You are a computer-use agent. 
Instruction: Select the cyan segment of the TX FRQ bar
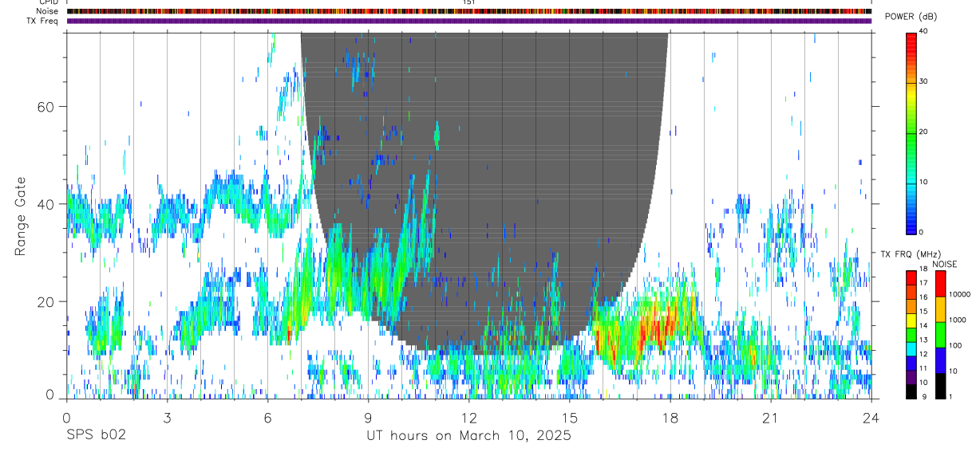tap(911, 348)
